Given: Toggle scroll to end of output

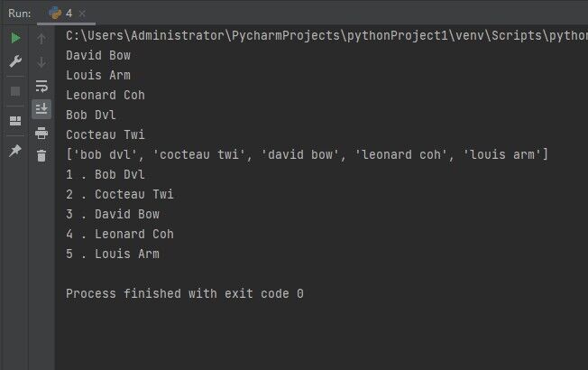Looking at the screenshot, I should coord(41,109).
